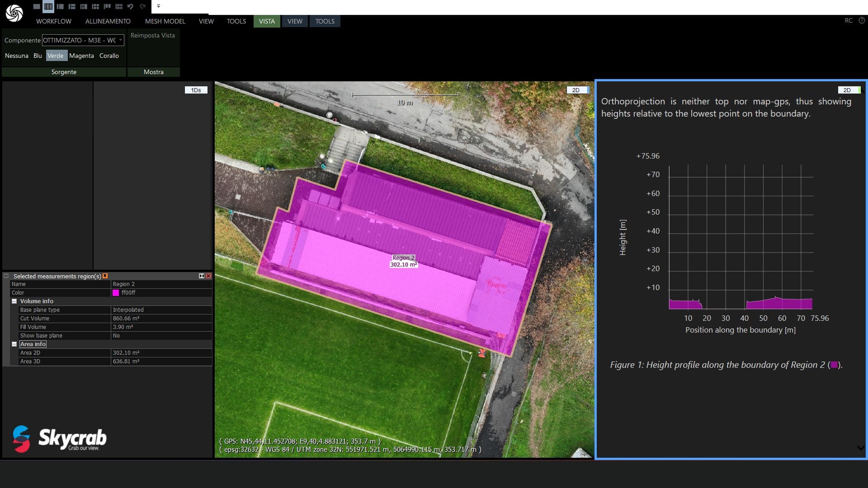868x488 pixels.
Task: Maximize the Selected measurements panel
Action: pos(202,276)
